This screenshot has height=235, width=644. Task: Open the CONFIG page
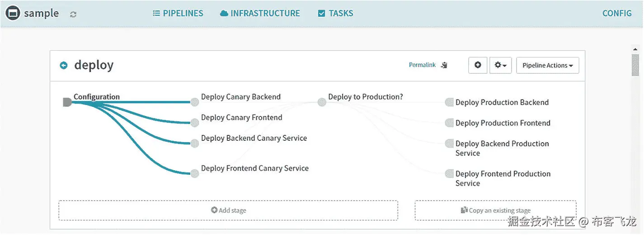click(x=617, y=13)
